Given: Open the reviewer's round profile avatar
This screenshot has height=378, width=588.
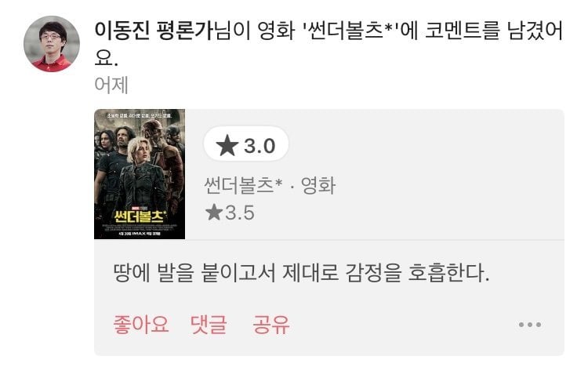Looking at the screenshot, I should click(x=52, y=44).
